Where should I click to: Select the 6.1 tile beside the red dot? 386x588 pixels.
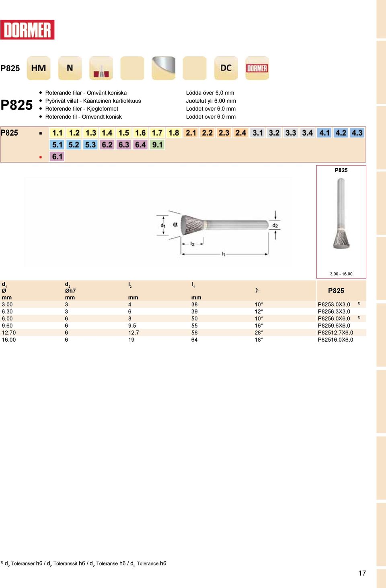[x=57, y=156]
